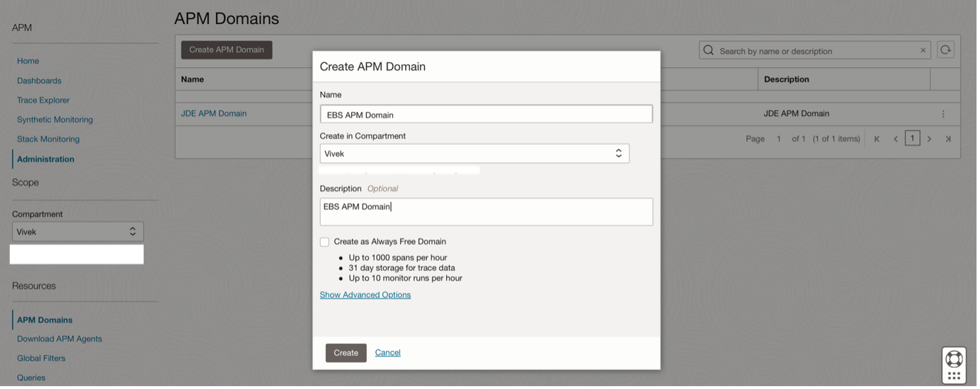Open Home in APM menu

(28, 62)
